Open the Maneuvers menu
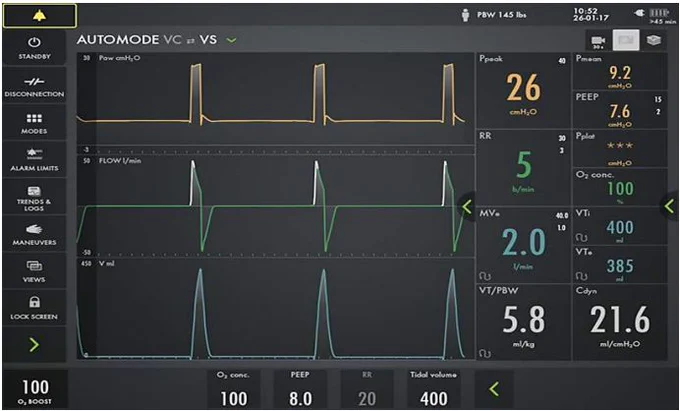The width and height of the screenshot is (680, 411). [34, 235]
